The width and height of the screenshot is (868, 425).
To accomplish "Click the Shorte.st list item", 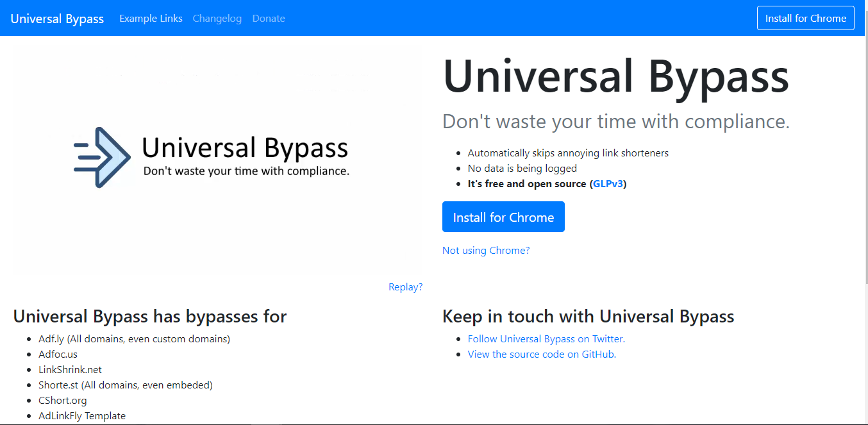I will point(126,385).
